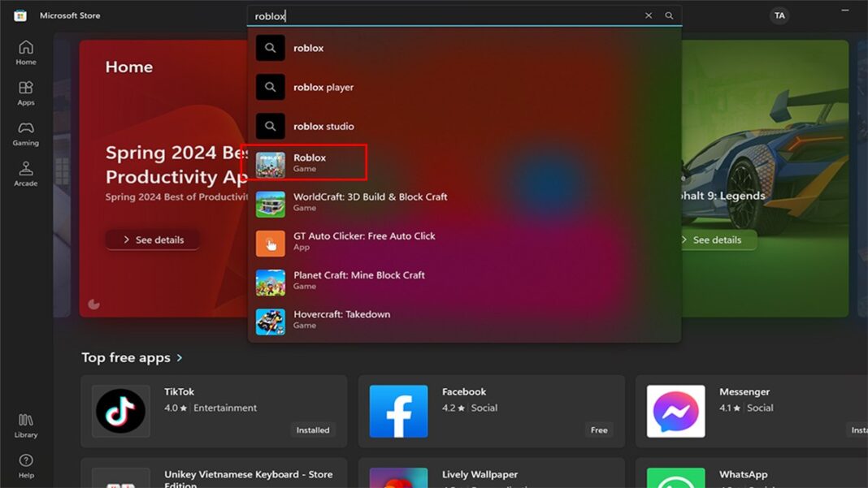Open the Top free apps list
Screen dimensions: 868x488
pos(132,356)
